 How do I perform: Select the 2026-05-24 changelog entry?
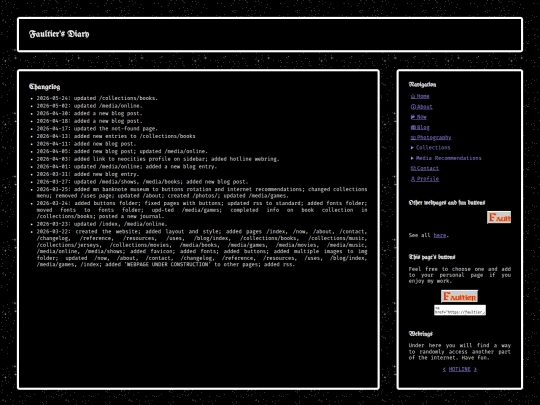click(x=97, y=98)
